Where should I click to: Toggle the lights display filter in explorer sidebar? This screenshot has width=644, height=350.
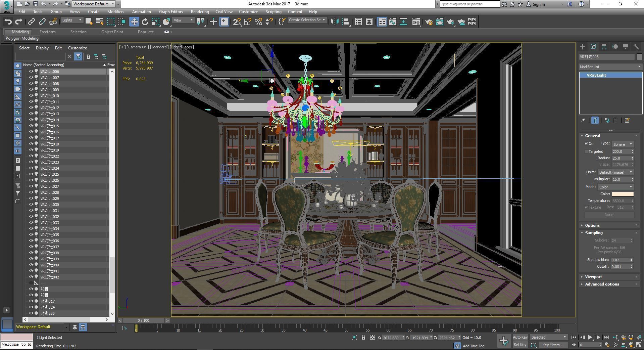tap(18, 81)
